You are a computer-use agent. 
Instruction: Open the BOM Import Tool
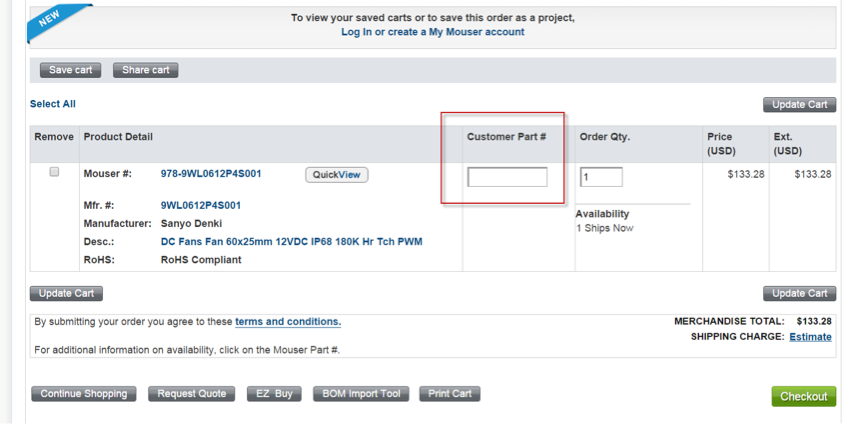click(x=361, y=394)
